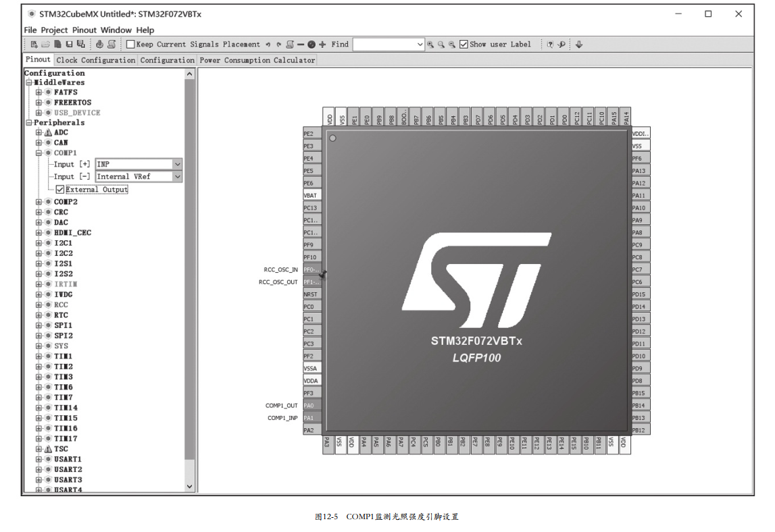Click the help question-mark toolbar icon
The width and height of the screenshot is (775, 532).
pos(550,45)
